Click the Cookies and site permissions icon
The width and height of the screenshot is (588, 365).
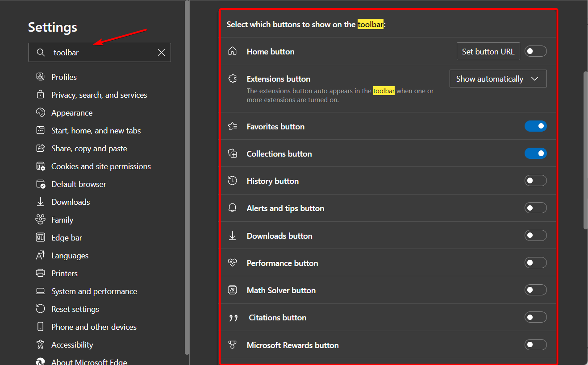[x=41, y=166]
